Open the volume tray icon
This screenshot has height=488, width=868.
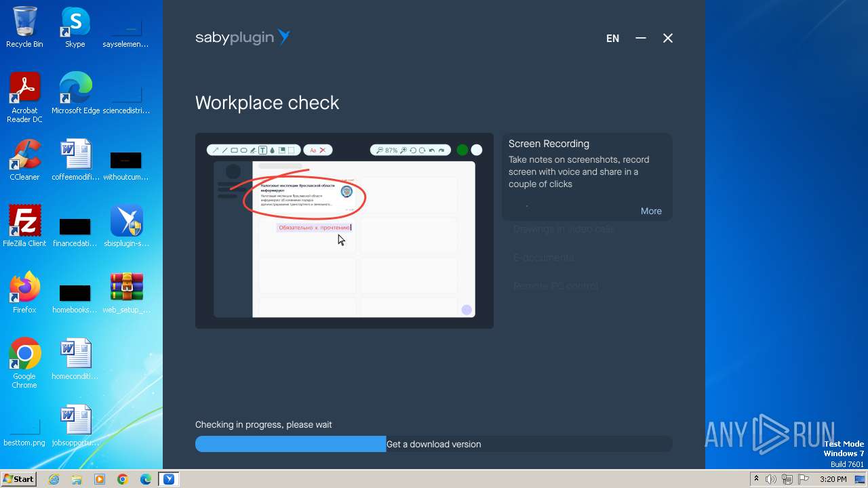click(x=771, y=479)
